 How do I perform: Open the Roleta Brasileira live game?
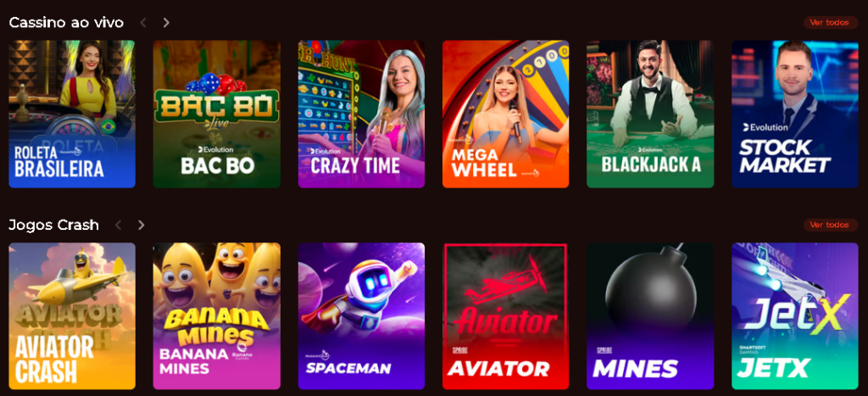pyautogui.click(x=72, y=114)
